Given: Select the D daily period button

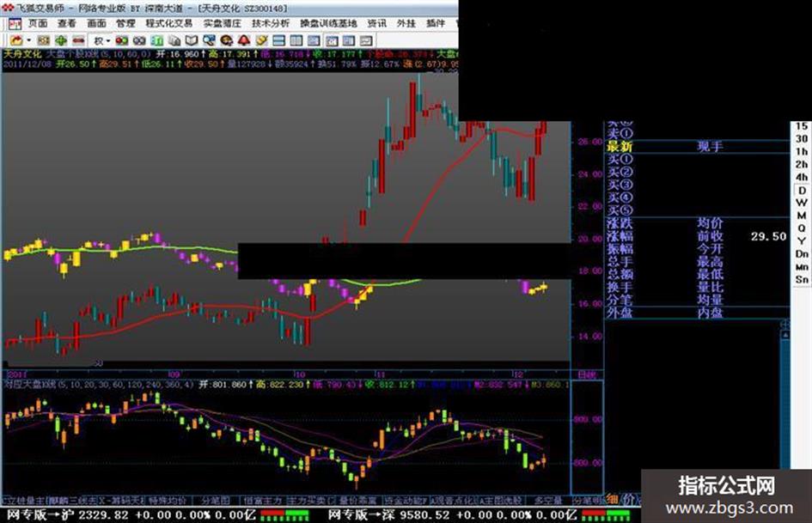Looking at the screenshot, I should tap(801, 190).
